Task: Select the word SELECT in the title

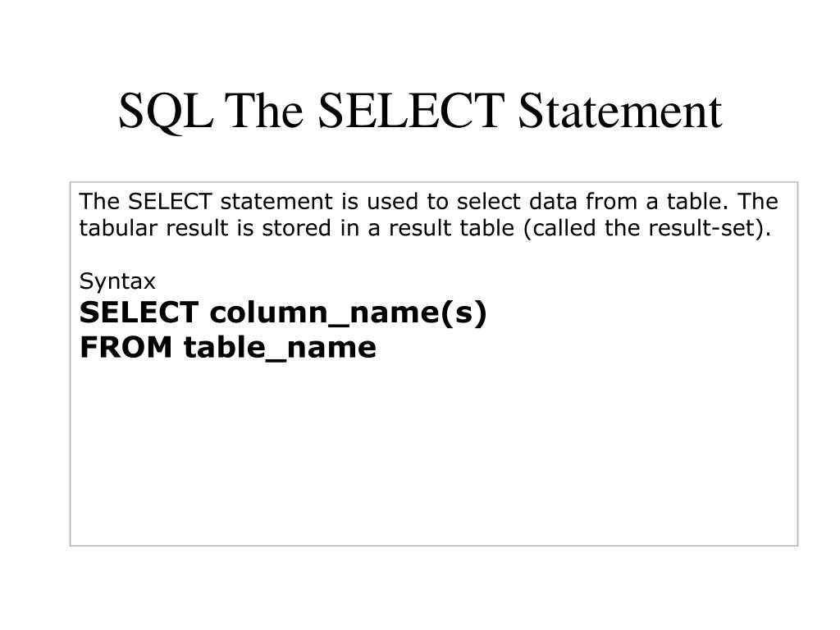Action: point(411,111)
